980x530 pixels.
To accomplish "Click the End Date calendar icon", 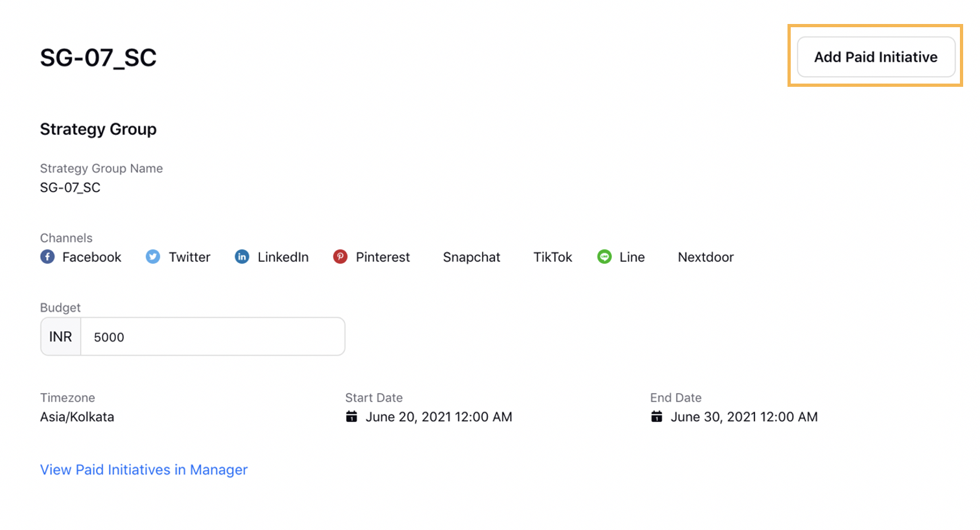I will tap(657, 417).
